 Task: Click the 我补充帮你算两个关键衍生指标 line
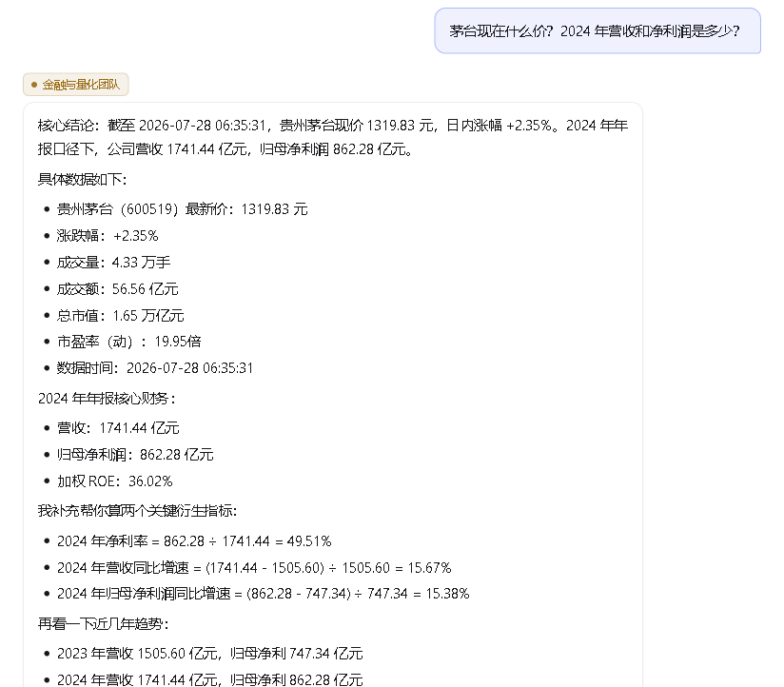[x=138, y=511]
